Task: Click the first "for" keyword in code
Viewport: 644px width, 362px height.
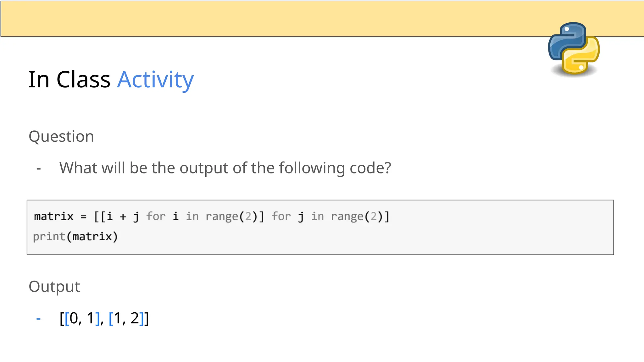Action: point(156,217)
